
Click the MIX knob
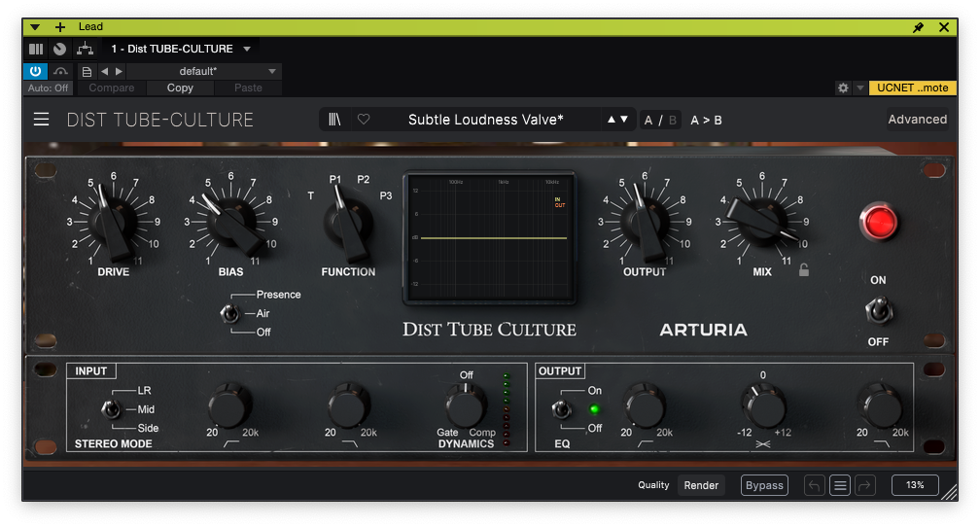tap(762, 222)
